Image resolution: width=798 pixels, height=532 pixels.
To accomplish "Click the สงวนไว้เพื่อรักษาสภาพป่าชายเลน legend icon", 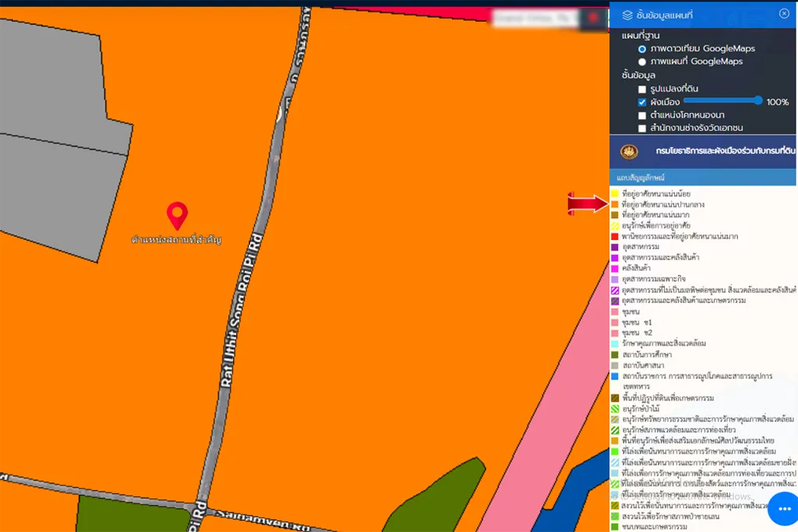I will point(615,516).
